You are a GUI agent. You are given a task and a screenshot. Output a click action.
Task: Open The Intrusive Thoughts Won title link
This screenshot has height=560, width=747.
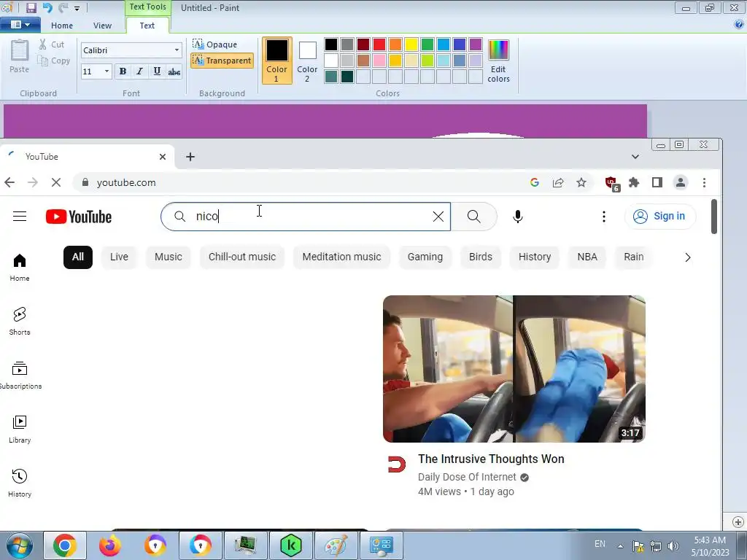click(491, 459)
